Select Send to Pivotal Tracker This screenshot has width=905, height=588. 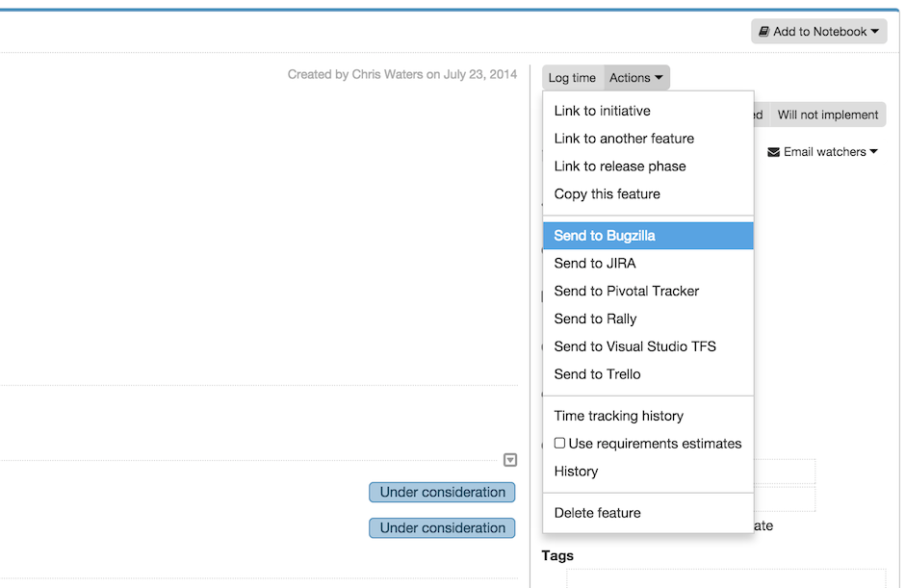tap(625, 291)
